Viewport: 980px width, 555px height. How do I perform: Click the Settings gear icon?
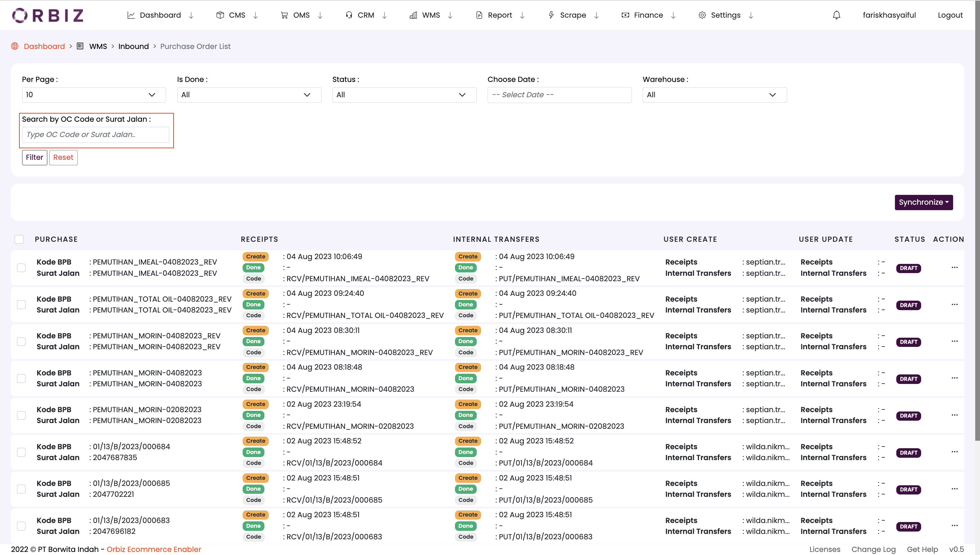coord(702,15)
